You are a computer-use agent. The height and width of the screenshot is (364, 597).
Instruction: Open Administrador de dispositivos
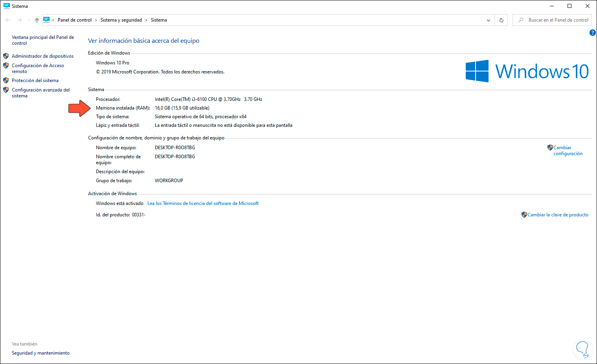pos(42,56)
